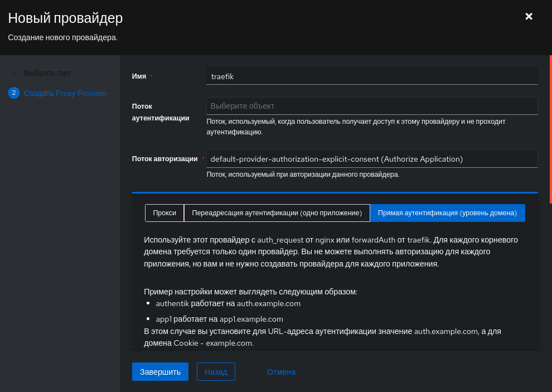Expand the 'Поток авторизации' dropdown
The height and width of the screenshot is (392, 552).
click(371, 159)
